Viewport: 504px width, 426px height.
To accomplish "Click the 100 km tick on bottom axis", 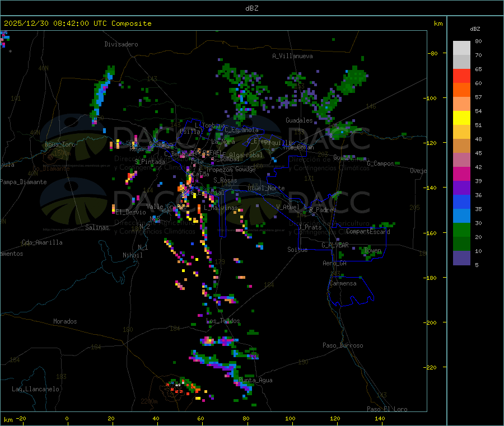I will point(290,418).
